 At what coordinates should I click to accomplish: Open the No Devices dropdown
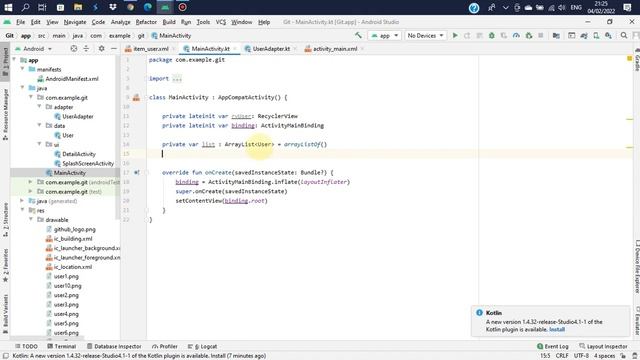click(x=425, y=36)
